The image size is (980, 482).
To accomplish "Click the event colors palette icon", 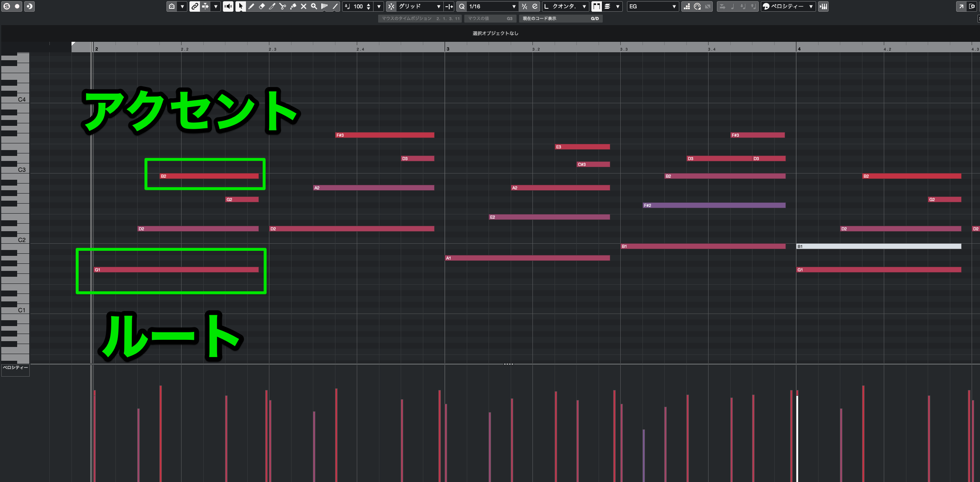I will click(697, 6).
